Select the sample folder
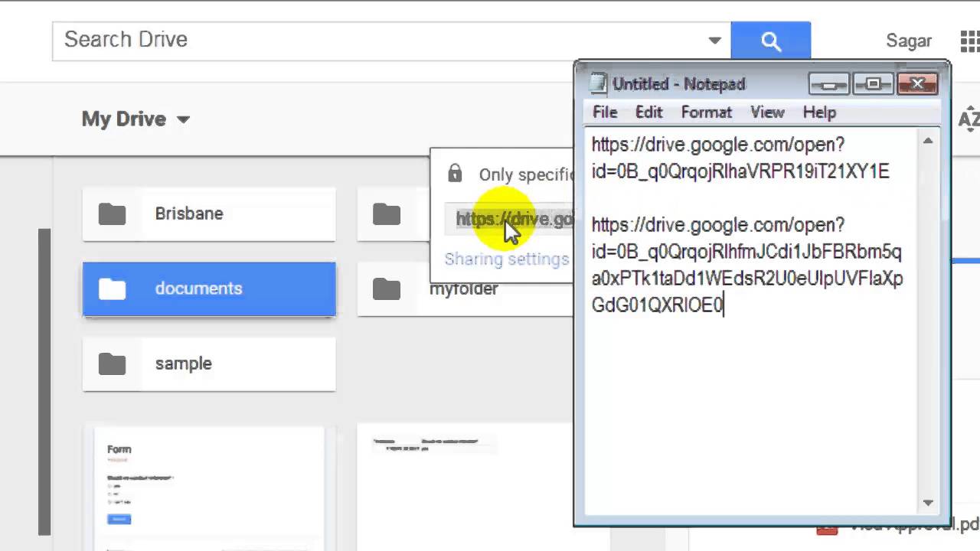980x551 pixels. tap(209, 364)
